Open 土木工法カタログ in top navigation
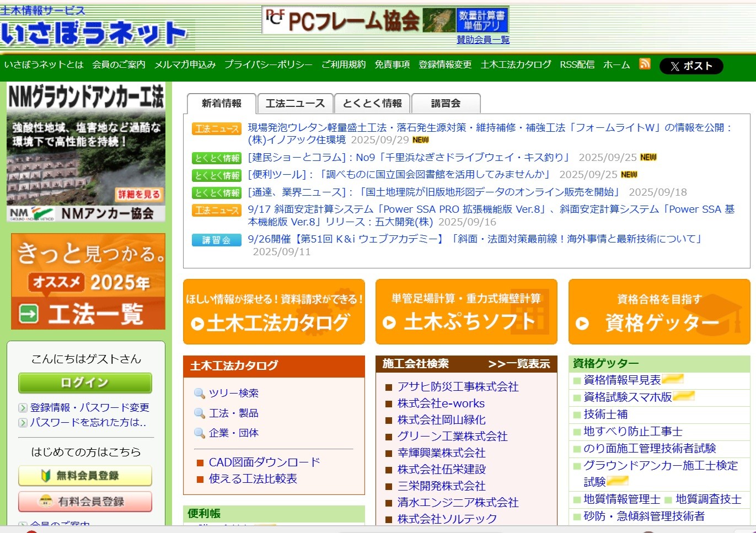 pos(516,64)
